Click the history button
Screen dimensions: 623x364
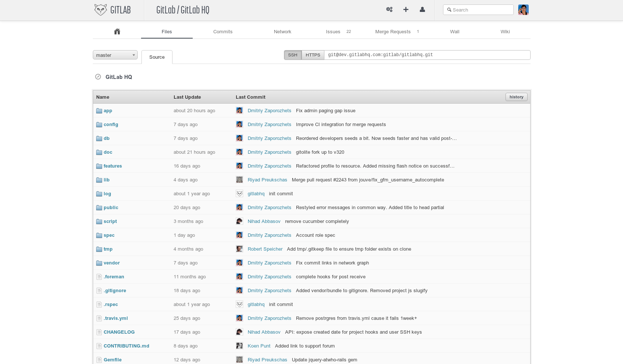coord(516,97)
